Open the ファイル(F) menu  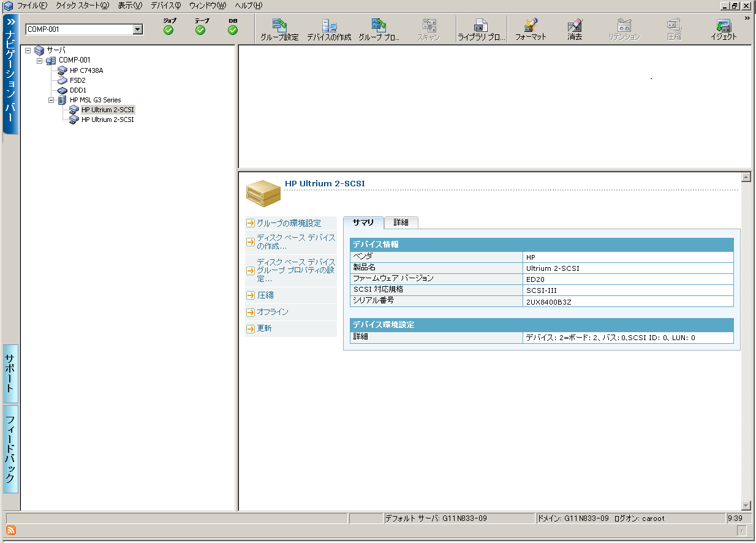coord(32,6)
